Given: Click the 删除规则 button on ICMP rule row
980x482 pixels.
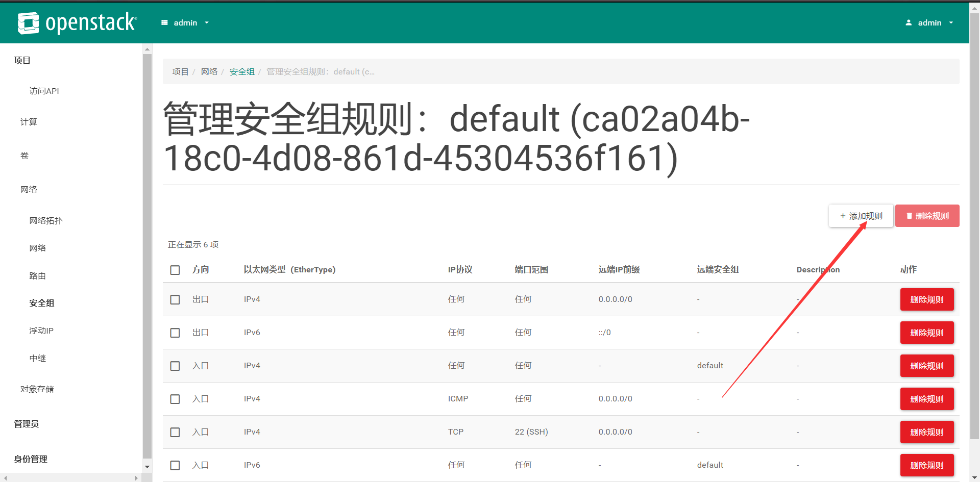Looking at the screenshot, I should (927, 399).
